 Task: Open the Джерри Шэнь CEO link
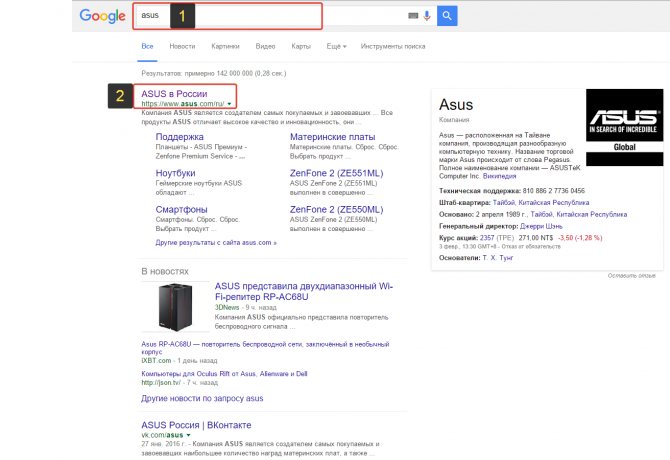(x=541, y=226)
